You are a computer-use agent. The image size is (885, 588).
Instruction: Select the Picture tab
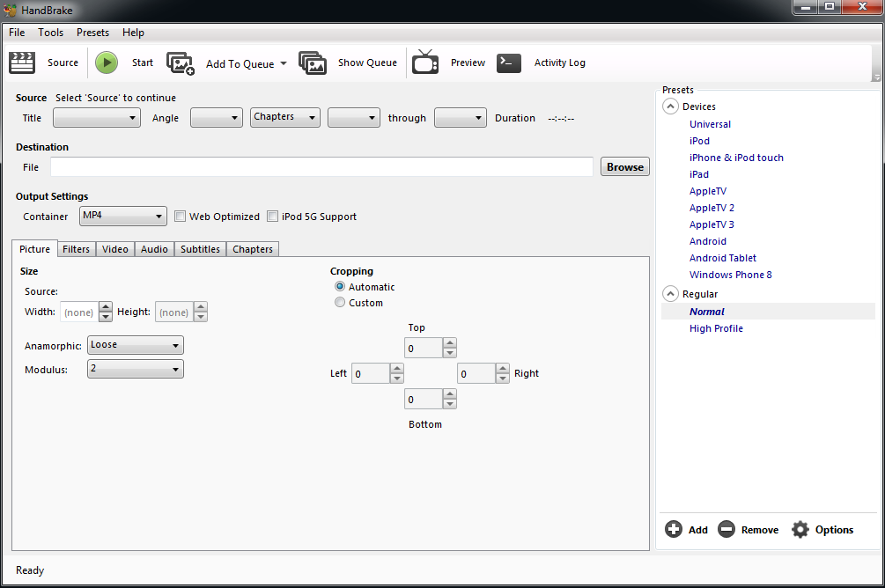coord(34,248)
